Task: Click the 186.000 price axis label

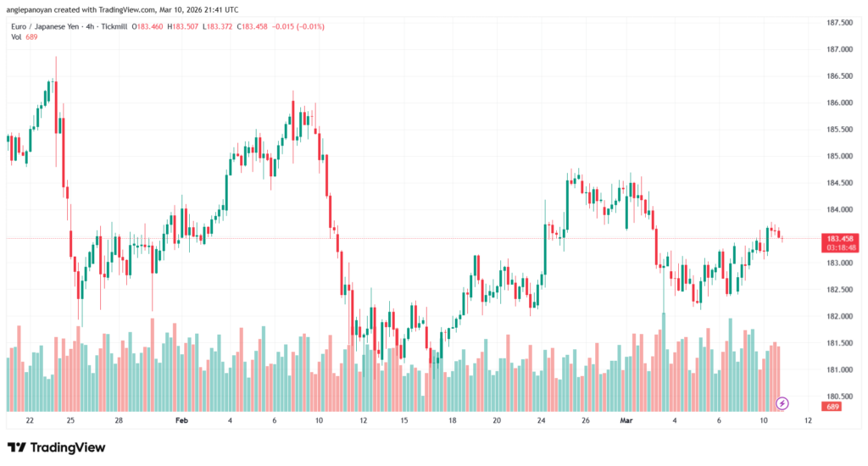Action: point(839,103)
